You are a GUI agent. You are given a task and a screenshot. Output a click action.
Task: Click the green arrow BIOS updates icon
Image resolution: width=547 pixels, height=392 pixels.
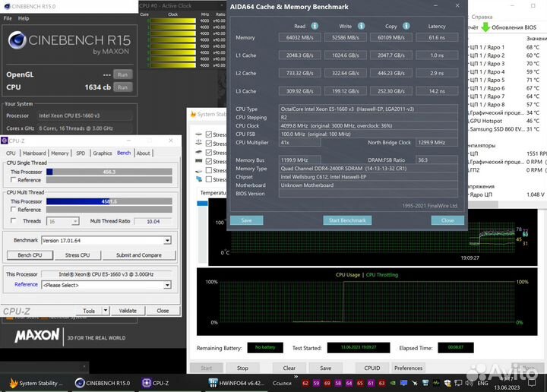point(485,27)
